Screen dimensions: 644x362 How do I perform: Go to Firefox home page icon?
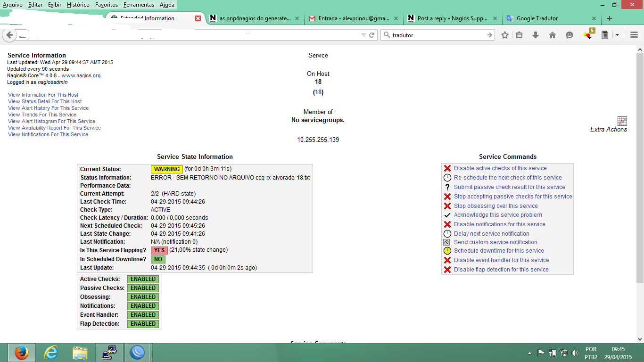pos(553,35)
